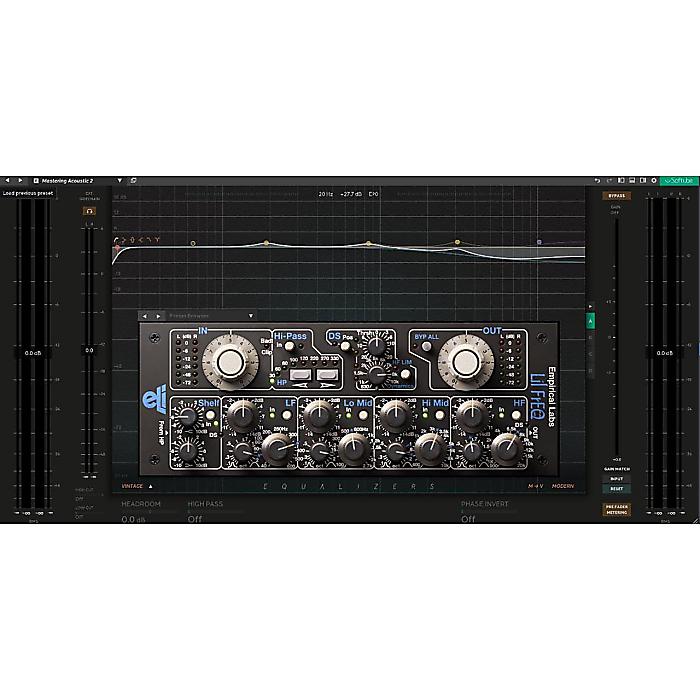The width and height of the screenshot is (700, 700).
Task: Toggle the BYP ALL button
Action: [427, 346]
